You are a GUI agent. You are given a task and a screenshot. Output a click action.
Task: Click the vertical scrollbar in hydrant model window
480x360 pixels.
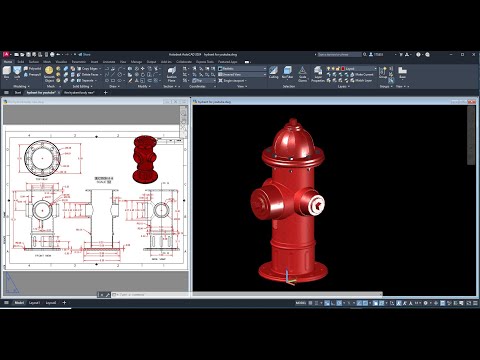pos(471,135)
